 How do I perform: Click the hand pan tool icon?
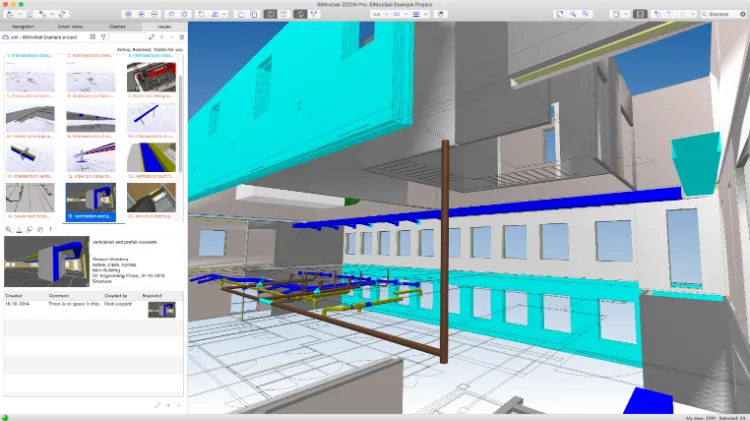440,15
